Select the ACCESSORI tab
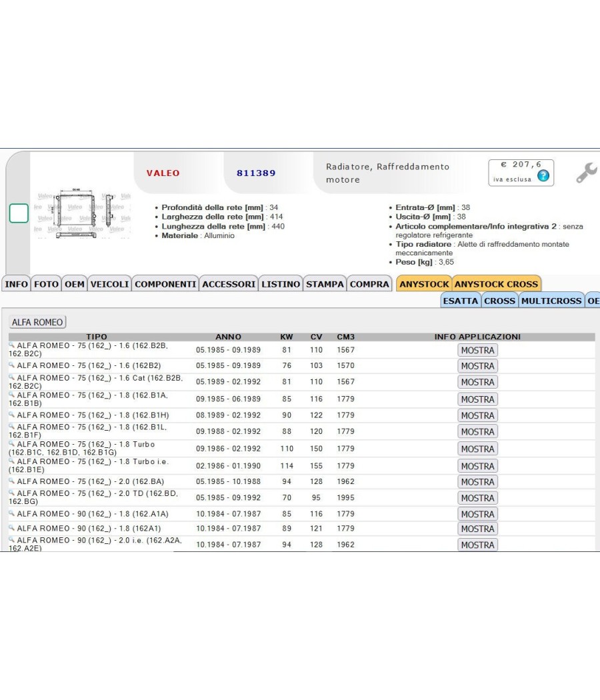 tap(229, 284)
